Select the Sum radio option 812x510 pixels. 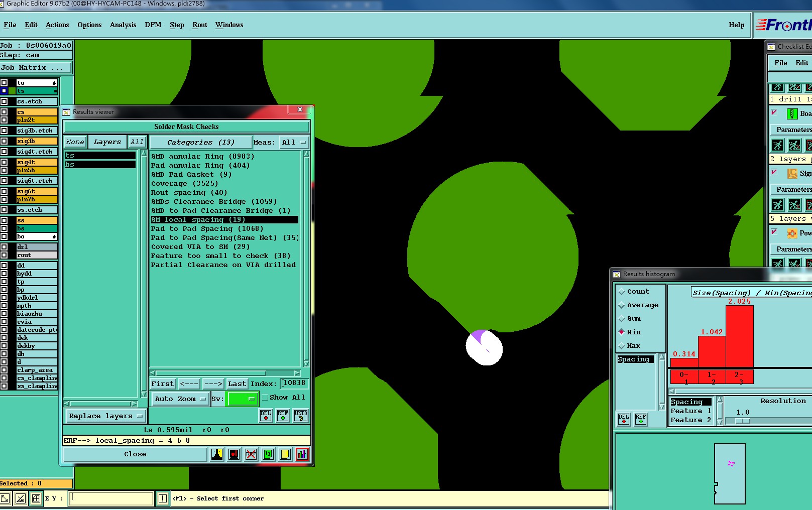point(622,319)
